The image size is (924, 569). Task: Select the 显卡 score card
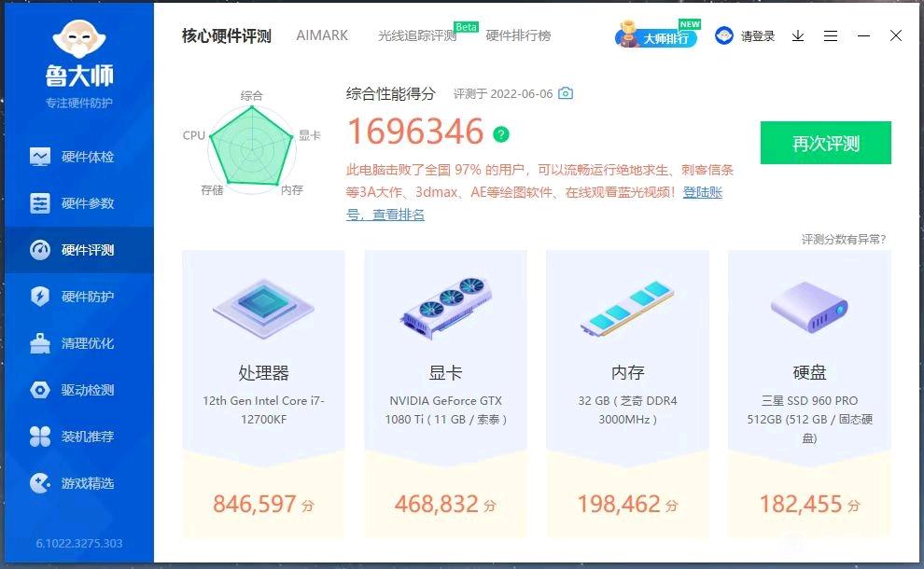click(x=445, y=394)
